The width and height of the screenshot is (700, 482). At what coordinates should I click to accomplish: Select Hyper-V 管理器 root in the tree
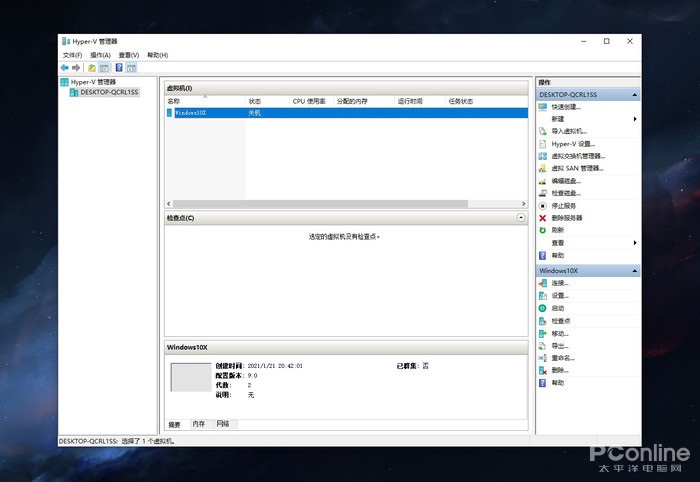click(x=93, y=82)
